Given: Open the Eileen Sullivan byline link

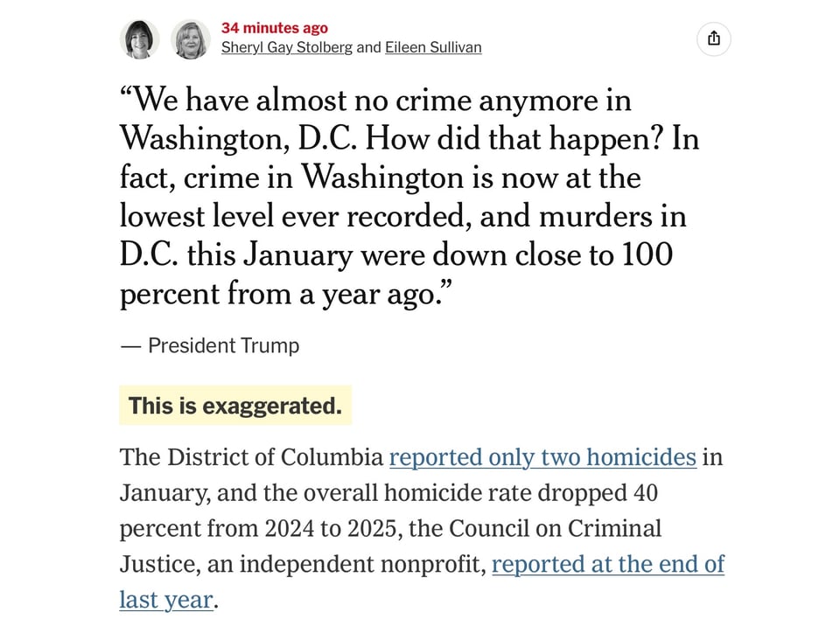Looking at the screenshot, I should 432,47.
